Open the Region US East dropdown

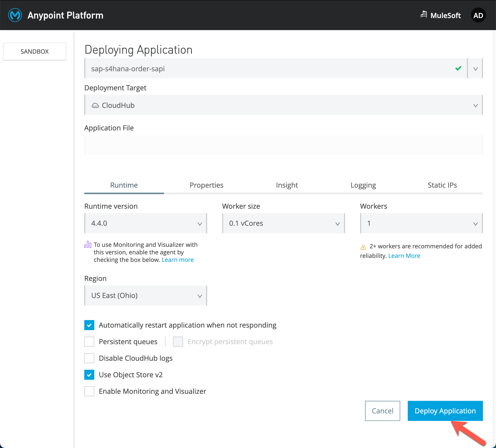tap(146, 295)
